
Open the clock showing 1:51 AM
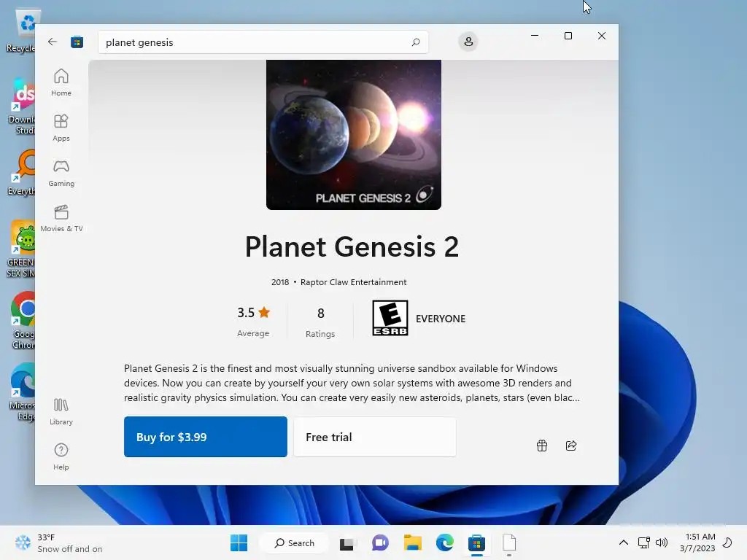697,542
